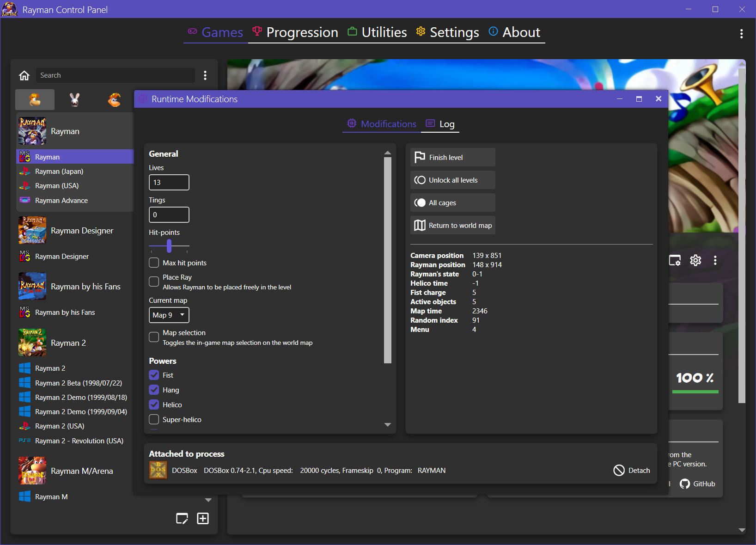Select the orange character category tab
This screenshot has height=545, width=756.
click(114, 99)
